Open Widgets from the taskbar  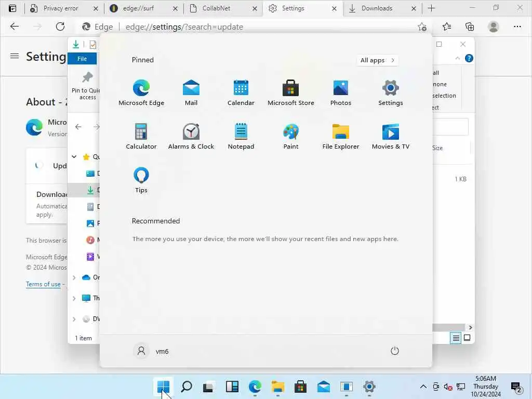(232, 387)
